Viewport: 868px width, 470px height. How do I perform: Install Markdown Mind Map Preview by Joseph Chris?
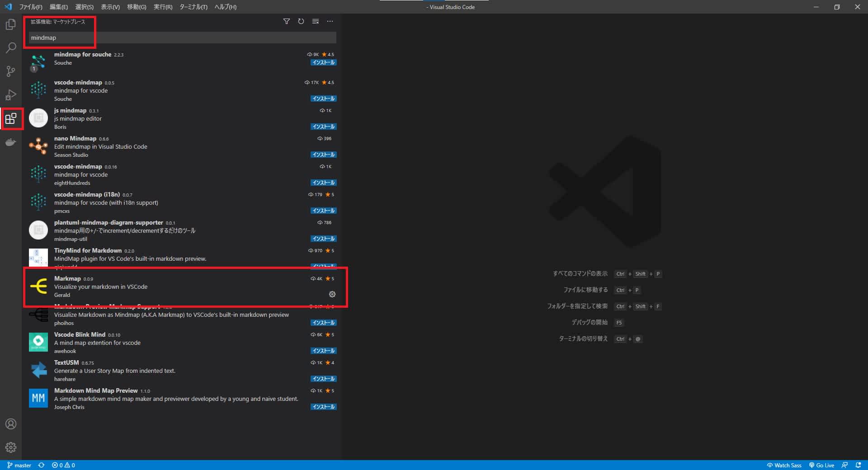click(324, 407)
